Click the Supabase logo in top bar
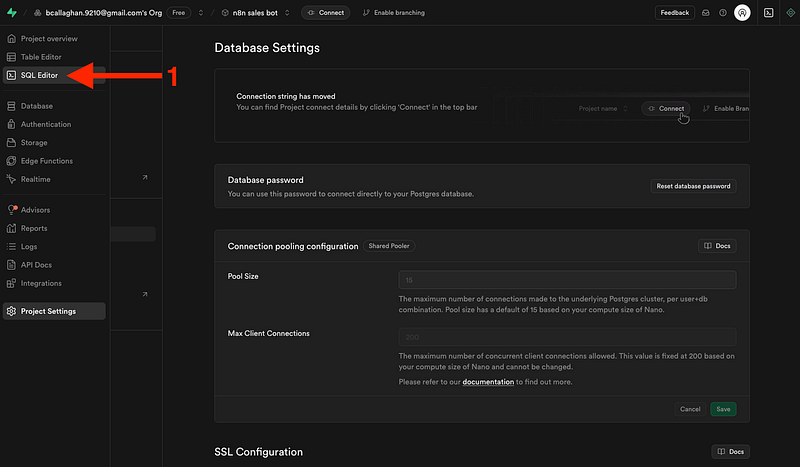This screenshot has height=467, width=800. (10, 13)
